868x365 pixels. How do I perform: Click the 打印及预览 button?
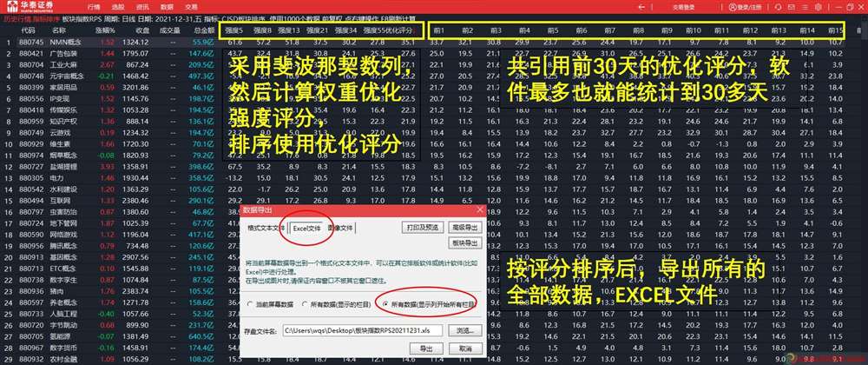click(x=423, y=227)
